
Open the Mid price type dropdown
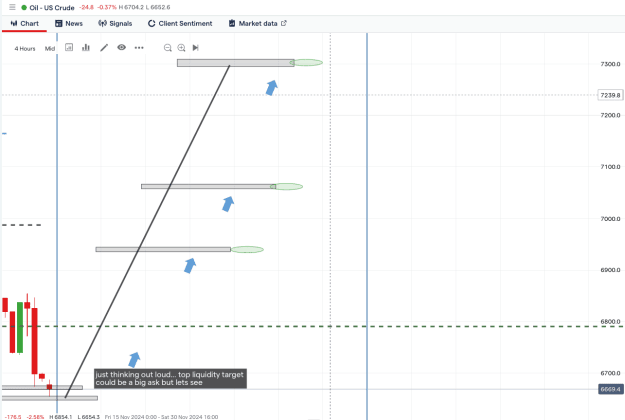coord(50,49)
